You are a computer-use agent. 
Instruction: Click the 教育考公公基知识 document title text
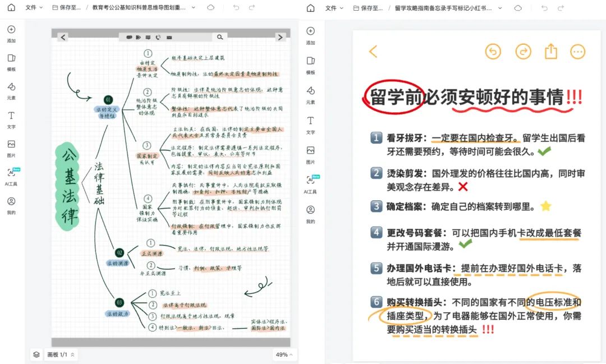coord(139,7)
